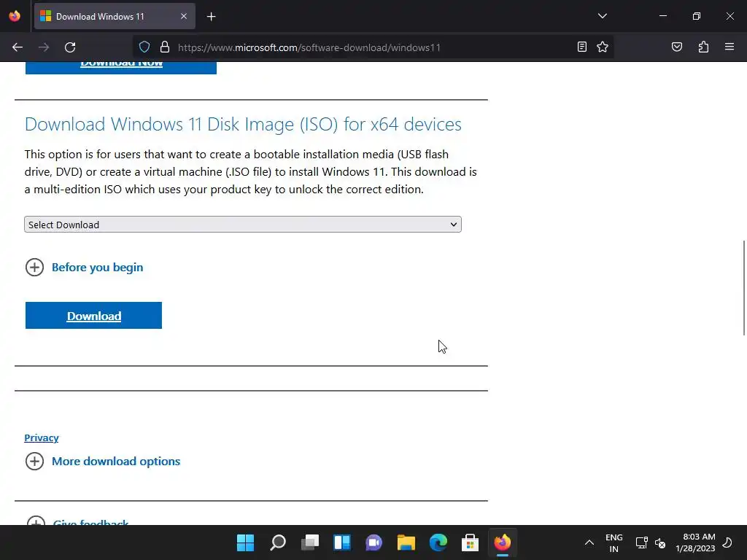Launch Microsoft Edge from the taskbar
The height and width of the screenshot is (560, 747).
438,542
